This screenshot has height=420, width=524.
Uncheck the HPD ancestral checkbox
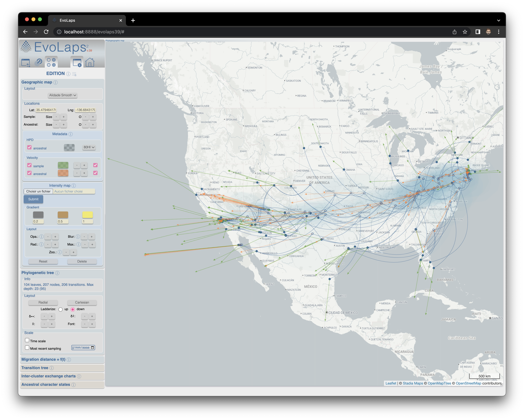pyautogui.click(x=29, y=148)
